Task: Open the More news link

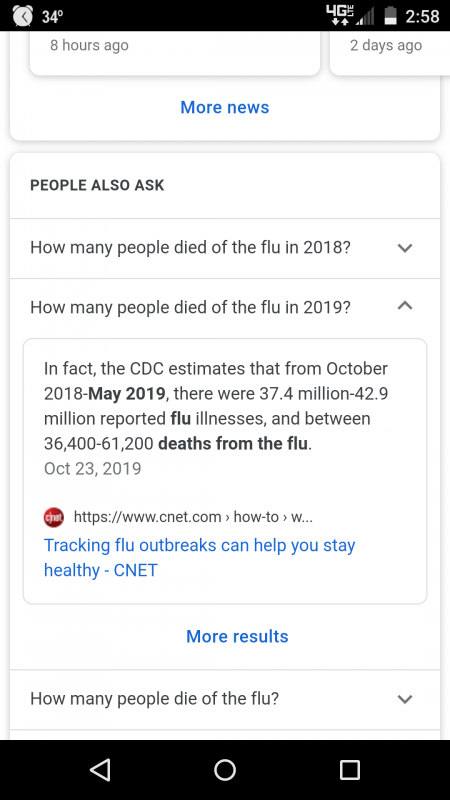Action: click(224, 107)
